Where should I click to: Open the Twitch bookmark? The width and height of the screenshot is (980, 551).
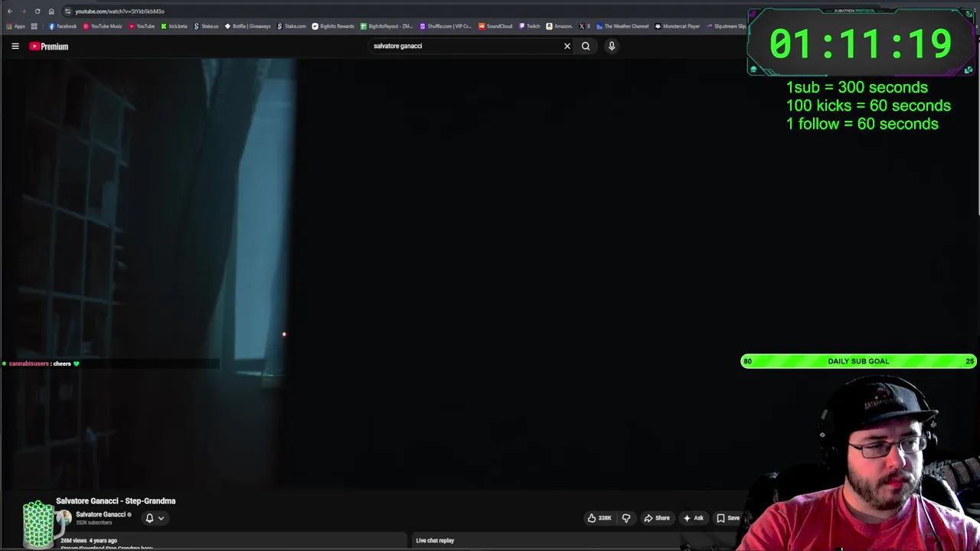[529, 26]
